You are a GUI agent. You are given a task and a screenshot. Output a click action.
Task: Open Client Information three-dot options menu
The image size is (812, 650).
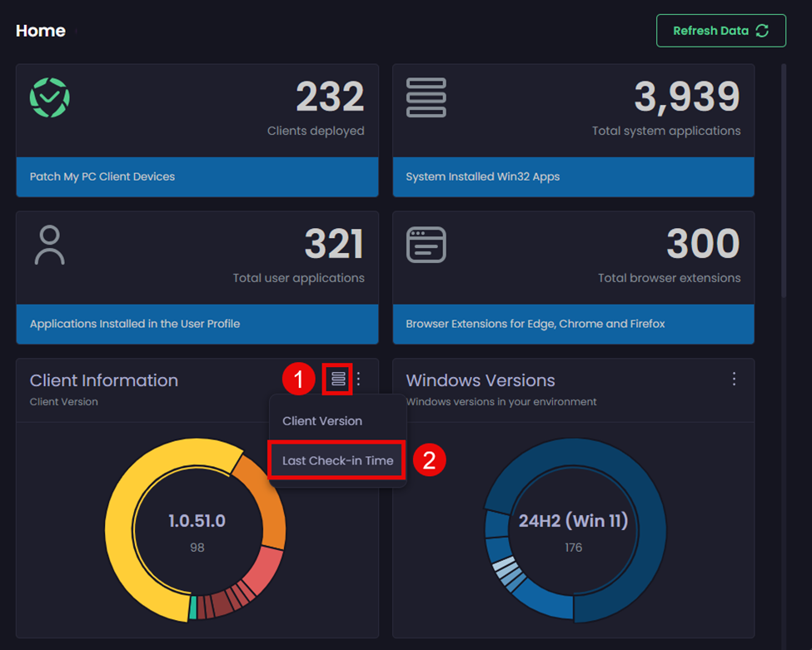tap(359, 380)
